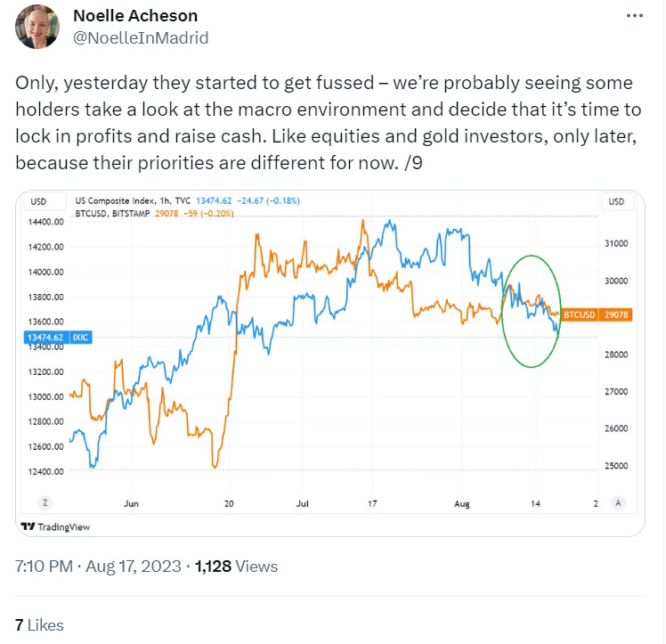Click the A auto-scale button on the chart

(x=618, y=503)
